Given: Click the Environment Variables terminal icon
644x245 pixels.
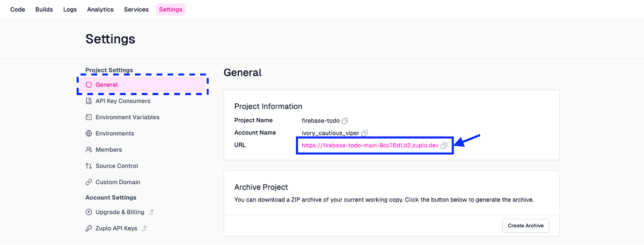Looking at the screenshot, I should point(89,117).
